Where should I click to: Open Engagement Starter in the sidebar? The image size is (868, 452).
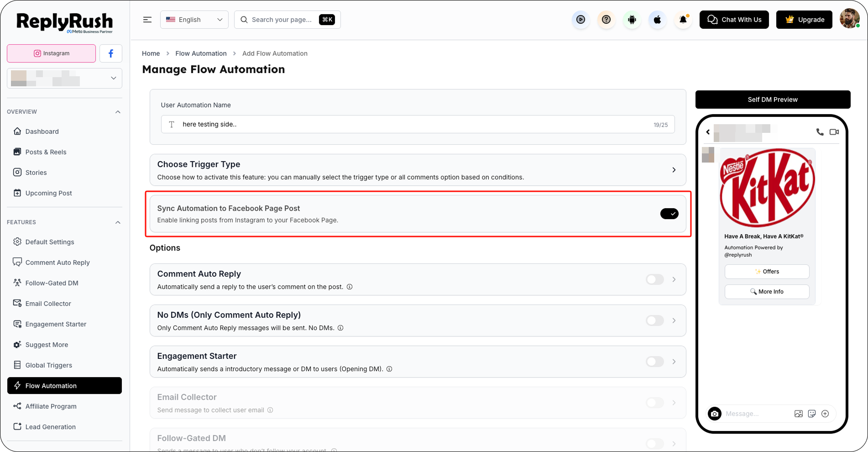click(65, 324)
